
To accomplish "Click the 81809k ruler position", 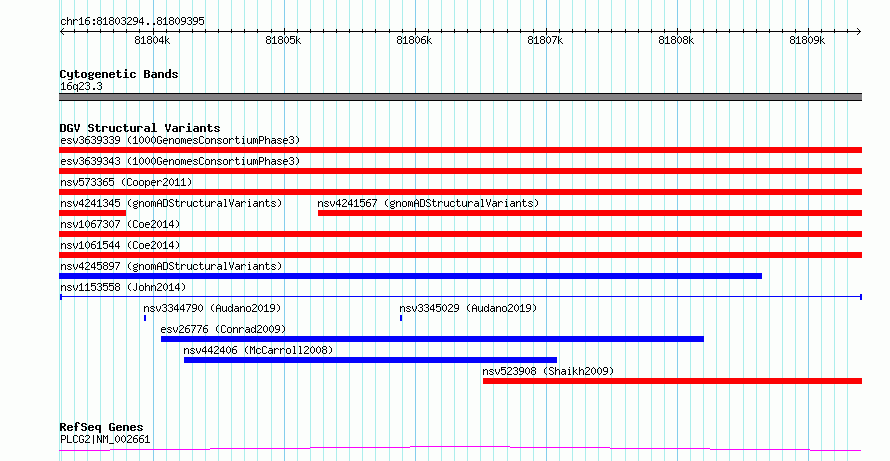I will (807, 41).
